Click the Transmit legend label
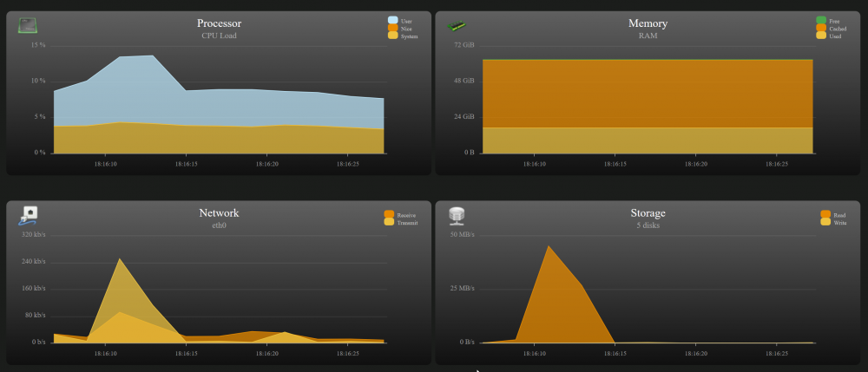The width and height of the screenshot is (868, 372). (407, 223)
